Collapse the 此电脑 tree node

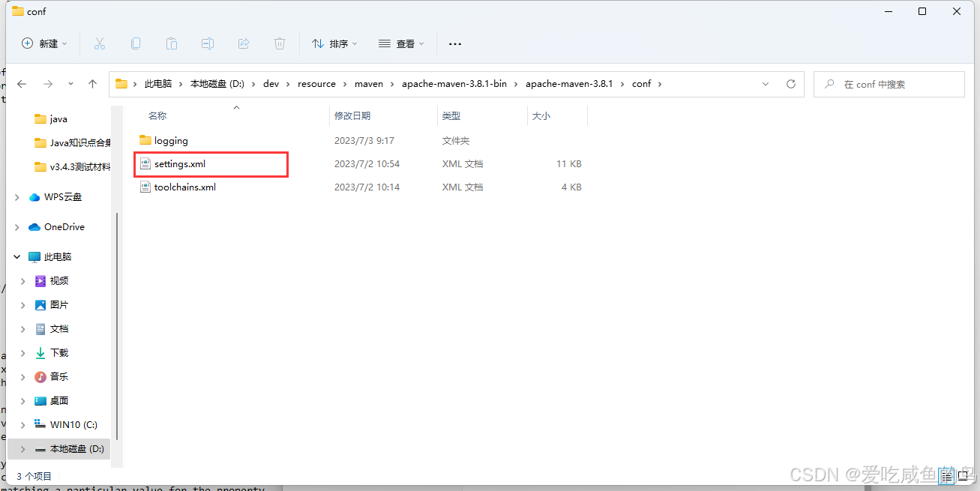pyautogui.click(x=17, y=257)
